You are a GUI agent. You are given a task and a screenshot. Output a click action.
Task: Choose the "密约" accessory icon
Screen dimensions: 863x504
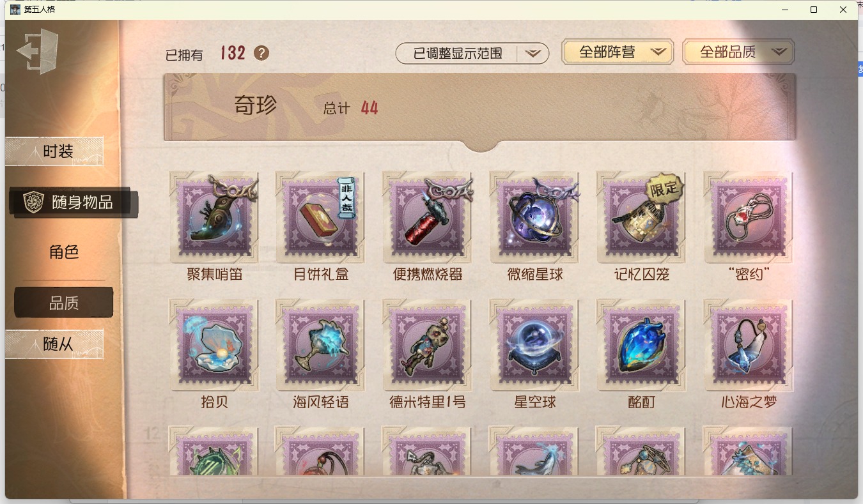tap(749, 217)
